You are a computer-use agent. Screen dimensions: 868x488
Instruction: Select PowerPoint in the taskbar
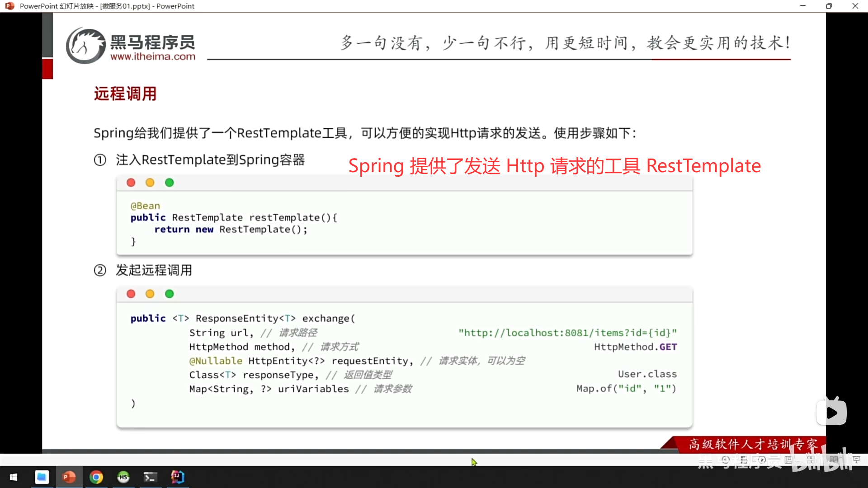pos(69,477)
